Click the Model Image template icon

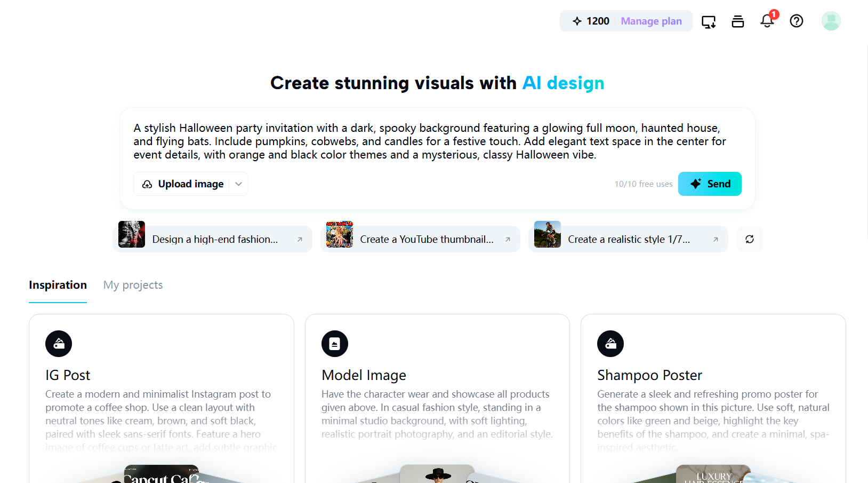coord(335,344)
